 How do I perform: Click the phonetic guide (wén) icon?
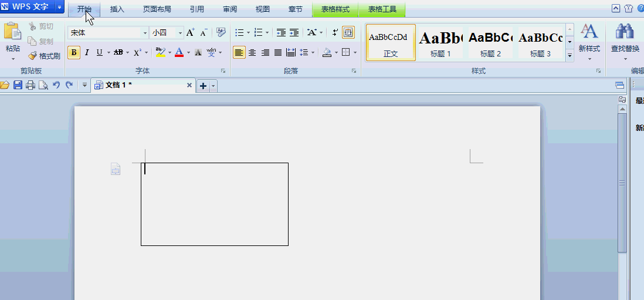(211, 52)
